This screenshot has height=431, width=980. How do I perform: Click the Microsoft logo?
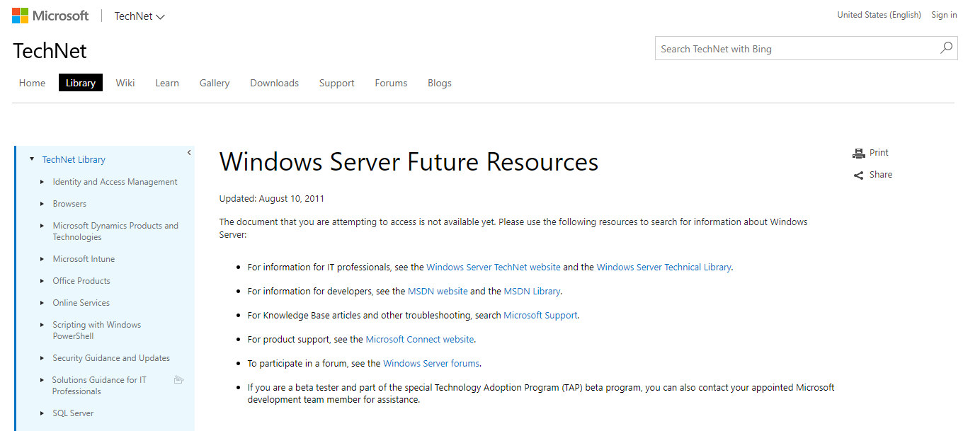pos(50,16)
